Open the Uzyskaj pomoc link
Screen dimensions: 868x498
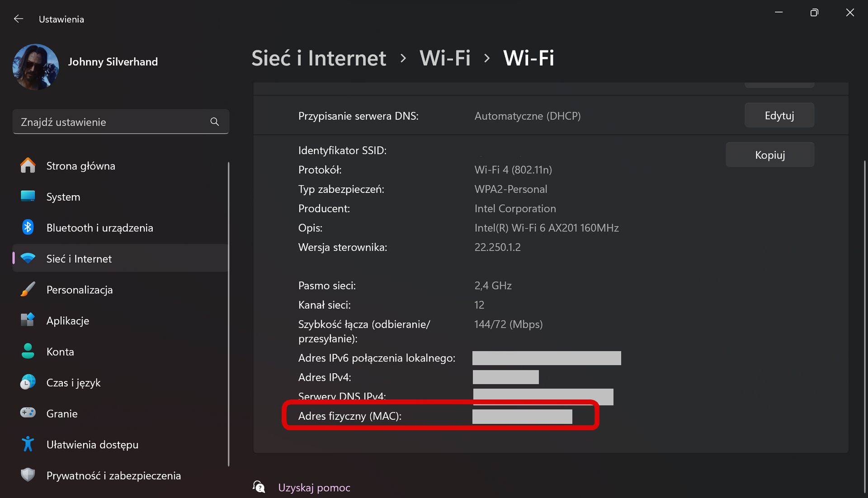[x=314, y=488]
